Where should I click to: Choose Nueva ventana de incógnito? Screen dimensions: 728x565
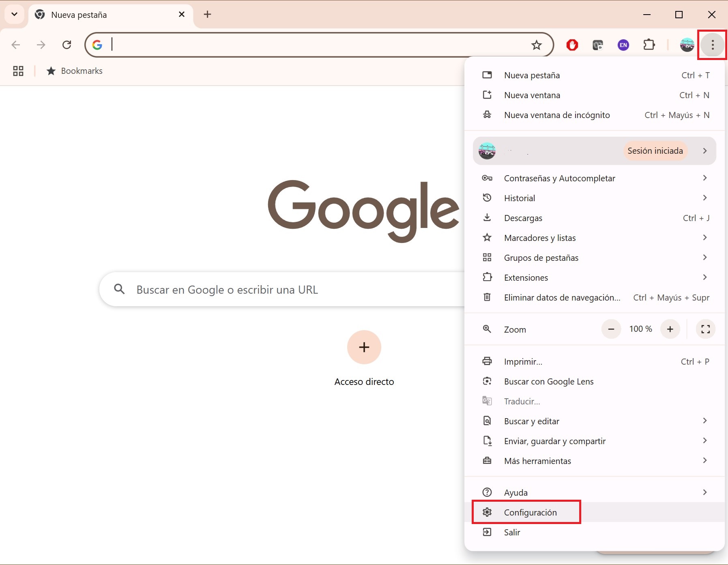556,115
